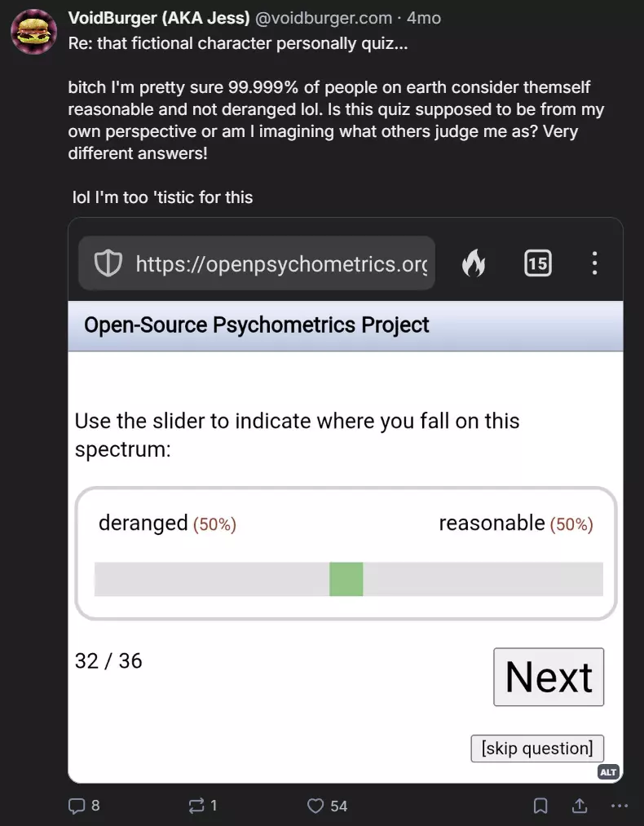Bookmark this post
The width and height of the screenshot is (644, 826).
pos(540,806)
